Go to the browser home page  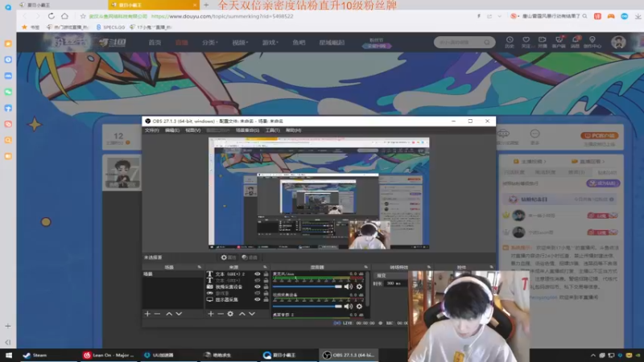coord(64,16)
